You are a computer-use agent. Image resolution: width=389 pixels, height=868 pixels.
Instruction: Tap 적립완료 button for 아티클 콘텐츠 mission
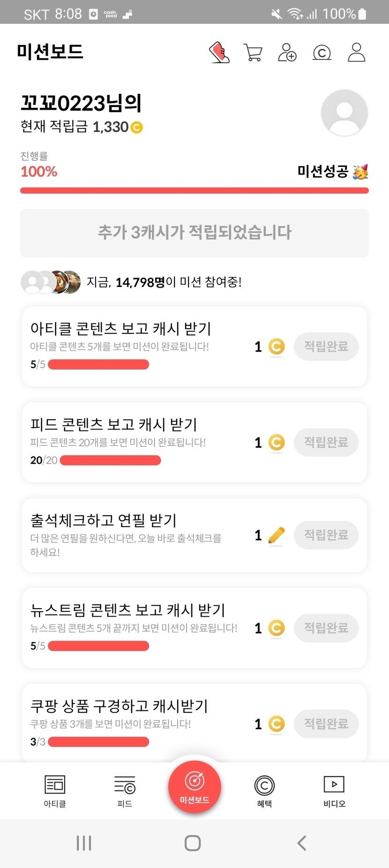[326, 347]
